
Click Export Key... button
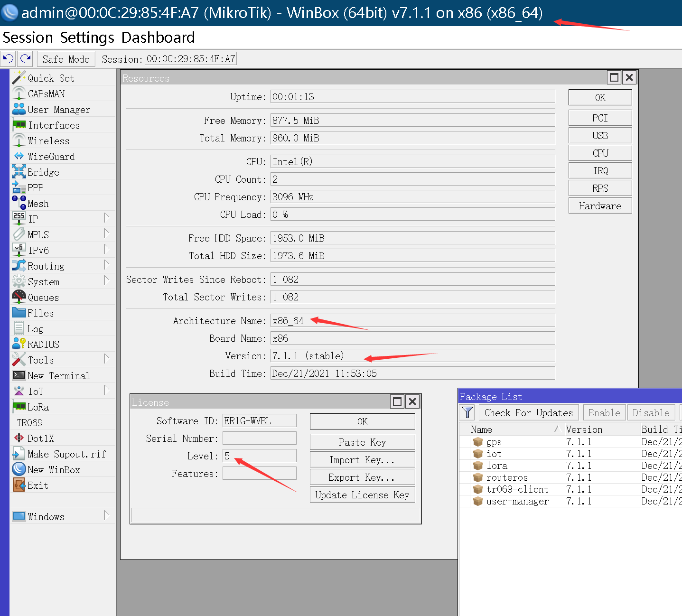[363, 477]
